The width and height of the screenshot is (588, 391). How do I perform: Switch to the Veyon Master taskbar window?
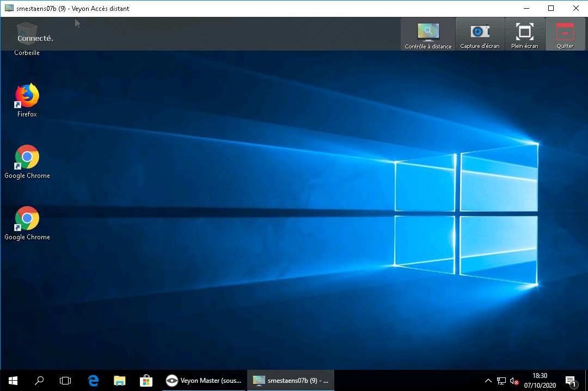204,381
